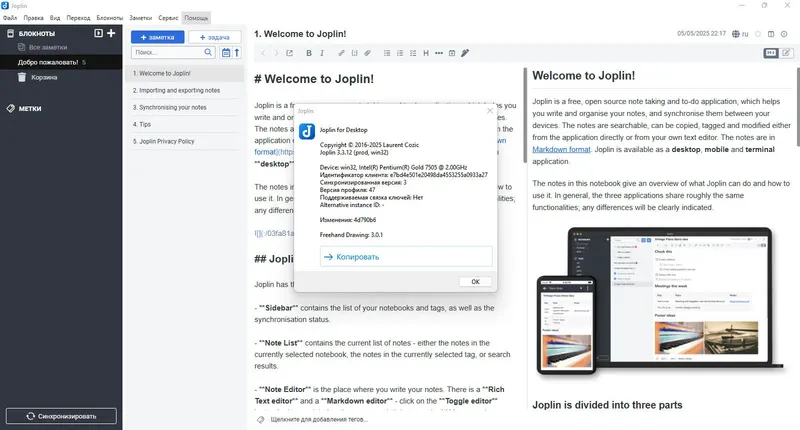Open note 2. Importing and exporting notes

click(185, 90)
